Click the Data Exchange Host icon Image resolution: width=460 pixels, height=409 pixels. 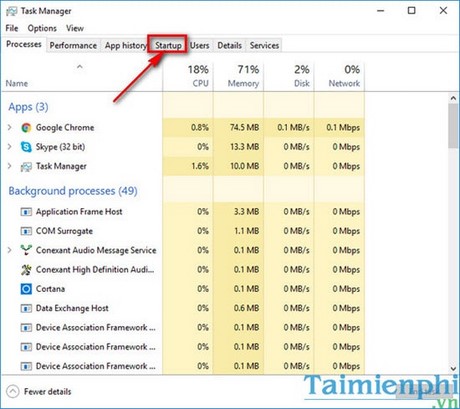(26, 308)
